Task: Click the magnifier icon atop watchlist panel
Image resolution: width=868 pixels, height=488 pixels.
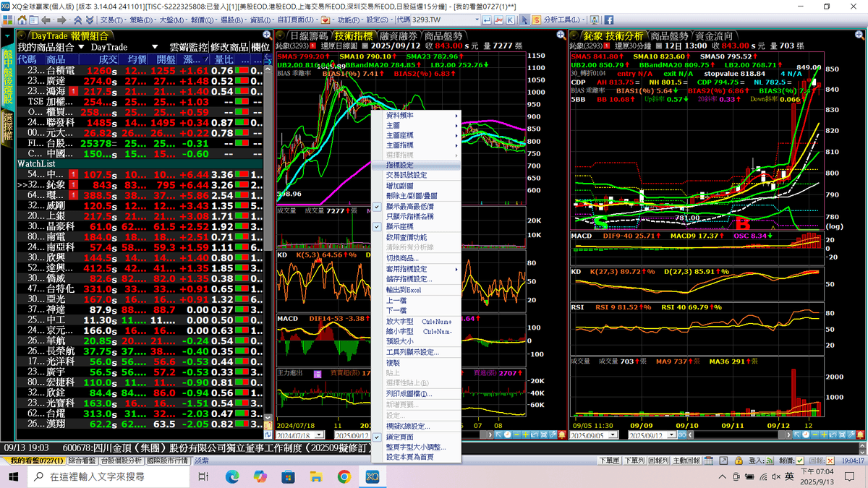Action: tap(267, 35)
